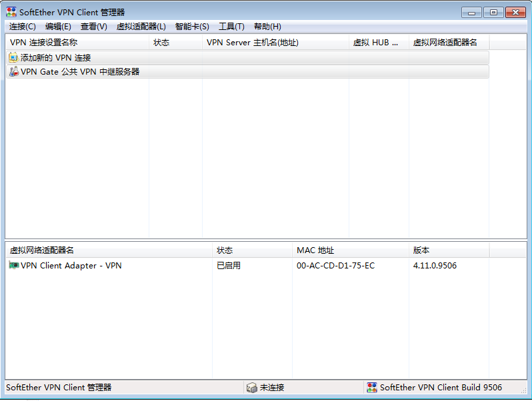Click the MAC address 00-AC-CD-D1-75-EC
This screenshot has height=401, width=532.
(x=335, y=265)
